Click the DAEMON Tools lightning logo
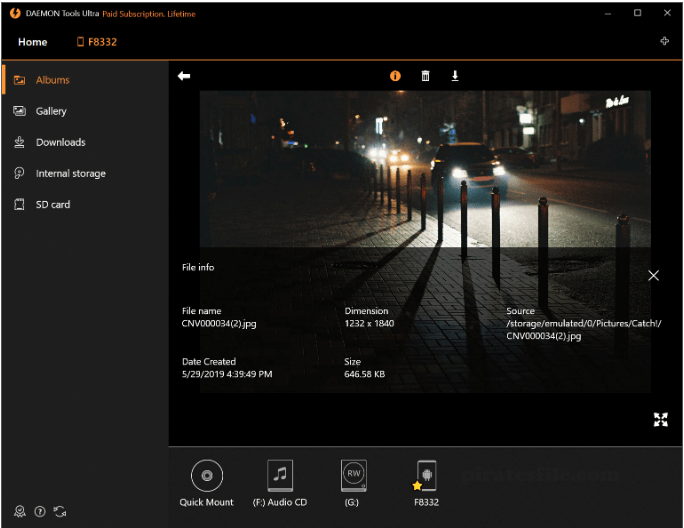The width and height of the screenshot is (684, 528). (15, 13)
